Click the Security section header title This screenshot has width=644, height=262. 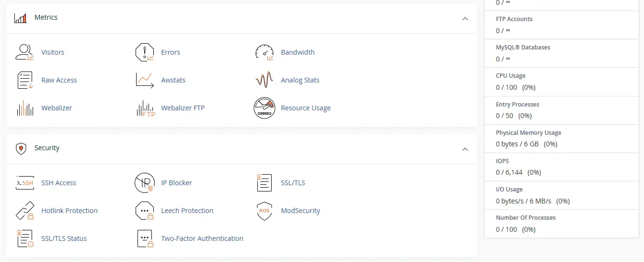(x=47, y=148)
